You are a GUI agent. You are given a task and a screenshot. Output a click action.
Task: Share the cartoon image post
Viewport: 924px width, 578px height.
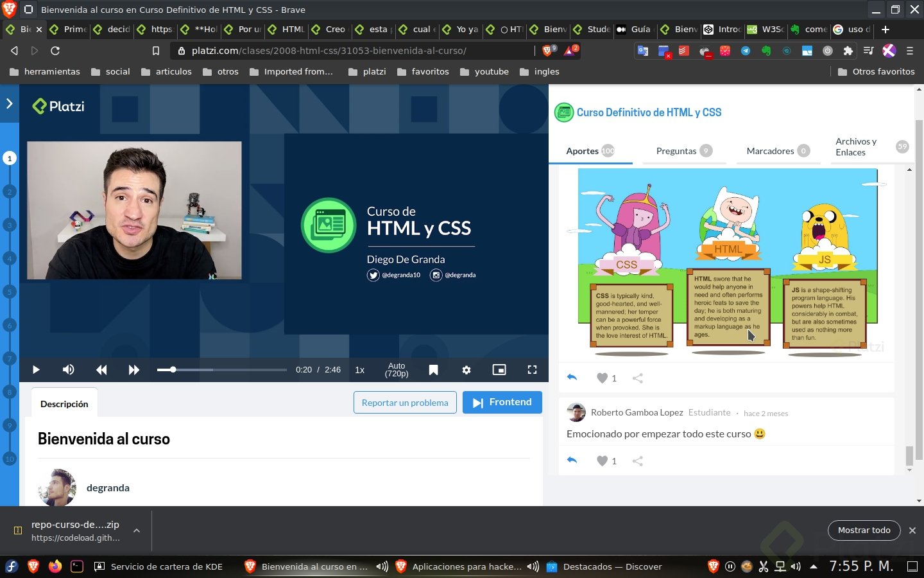pyautogui.click(x=638, y=378)
